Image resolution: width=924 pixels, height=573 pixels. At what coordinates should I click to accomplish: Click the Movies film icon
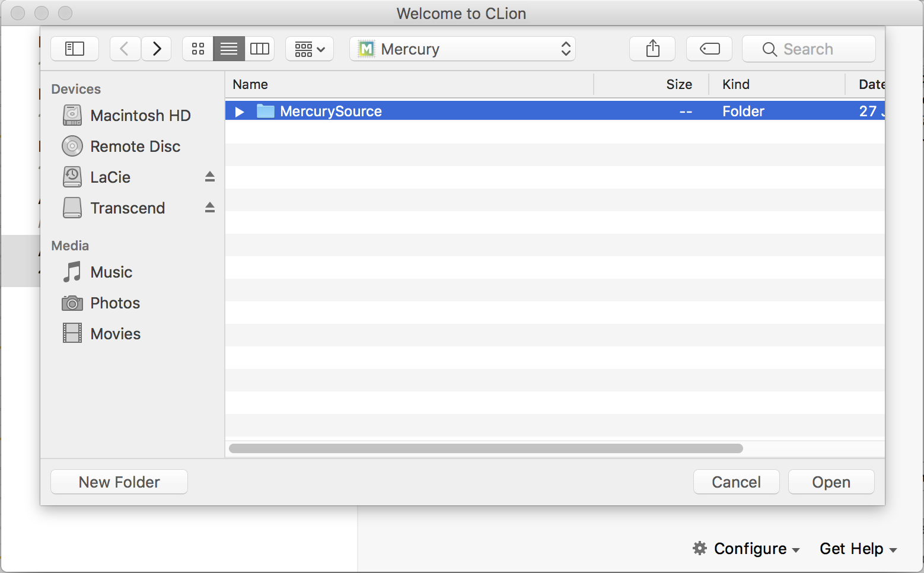point(72,333)
